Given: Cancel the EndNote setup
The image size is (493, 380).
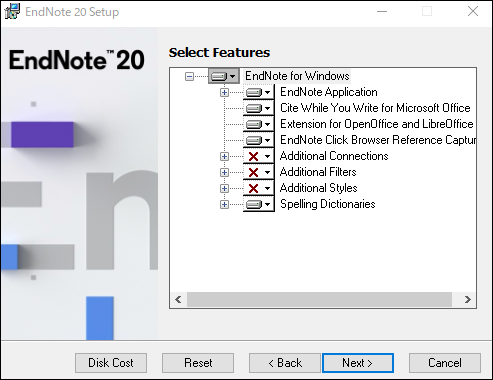Looking at the screenshot, I should pos(445,363).
